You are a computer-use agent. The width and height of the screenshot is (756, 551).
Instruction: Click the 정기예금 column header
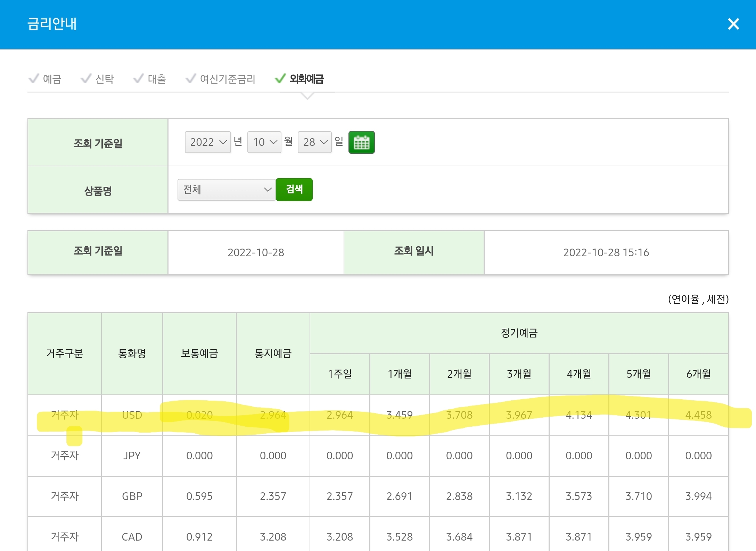click(x=519, y=333)
